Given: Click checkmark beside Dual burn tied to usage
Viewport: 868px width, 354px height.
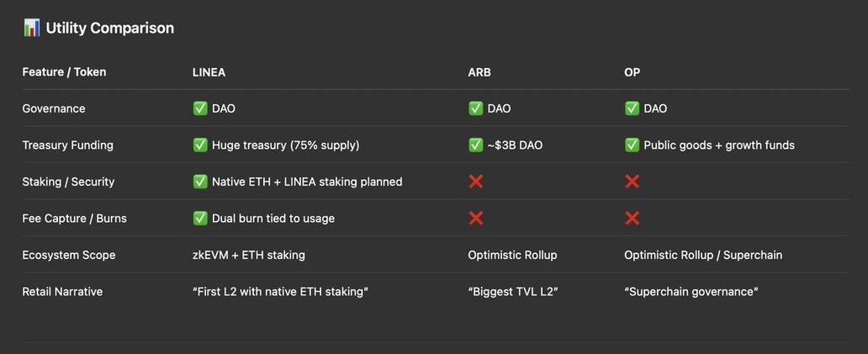Looking at the screenshot, I should [x=200, y=218].
